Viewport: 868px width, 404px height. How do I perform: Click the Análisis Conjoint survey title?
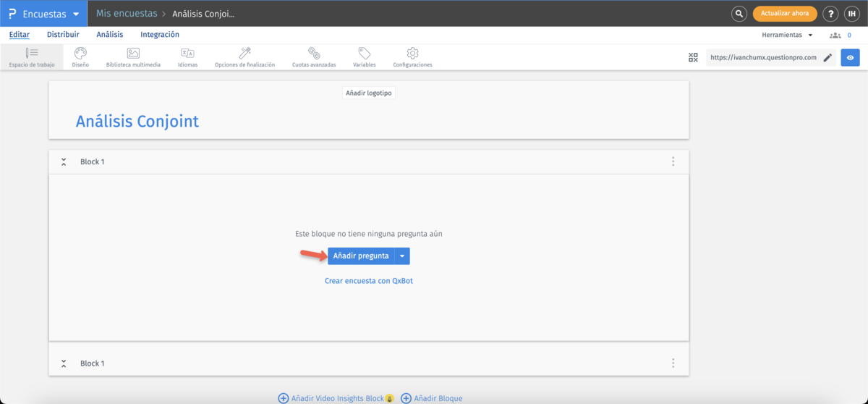pyautogui.click(x=137, y=122)
